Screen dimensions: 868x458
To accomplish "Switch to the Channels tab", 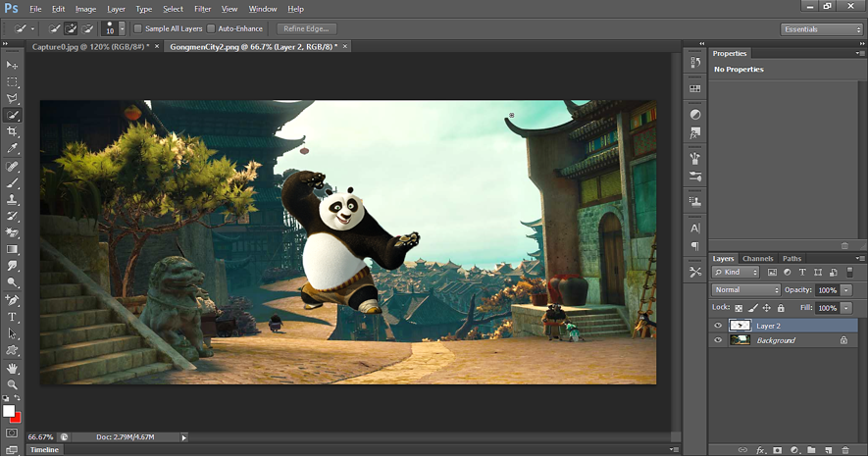I will tap(758, 259).
